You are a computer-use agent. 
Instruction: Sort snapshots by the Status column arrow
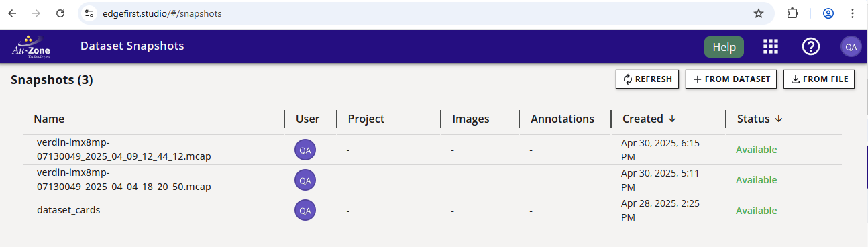click(x=779, y=119)
